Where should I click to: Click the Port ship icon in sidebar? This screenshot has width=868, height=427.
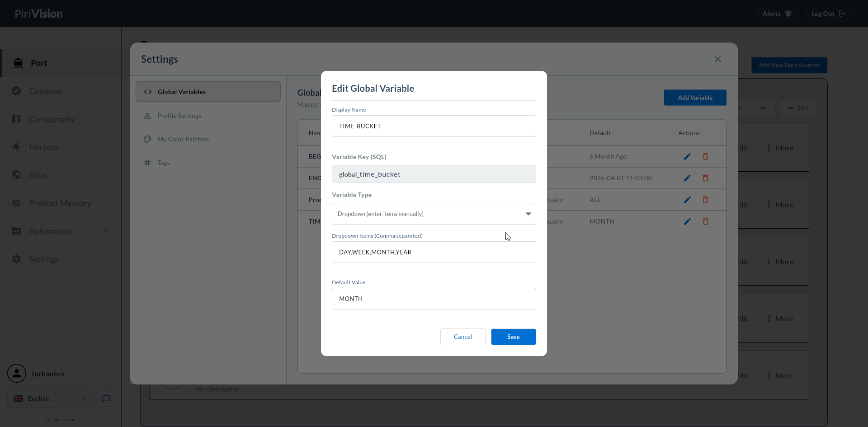pos(18,63)
